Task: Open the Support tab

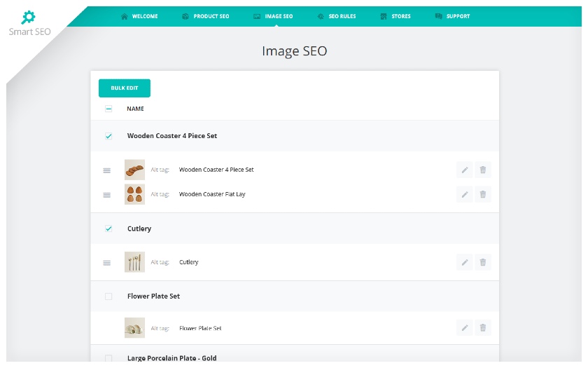Action: pyautogui.click(x=453, y=17)
